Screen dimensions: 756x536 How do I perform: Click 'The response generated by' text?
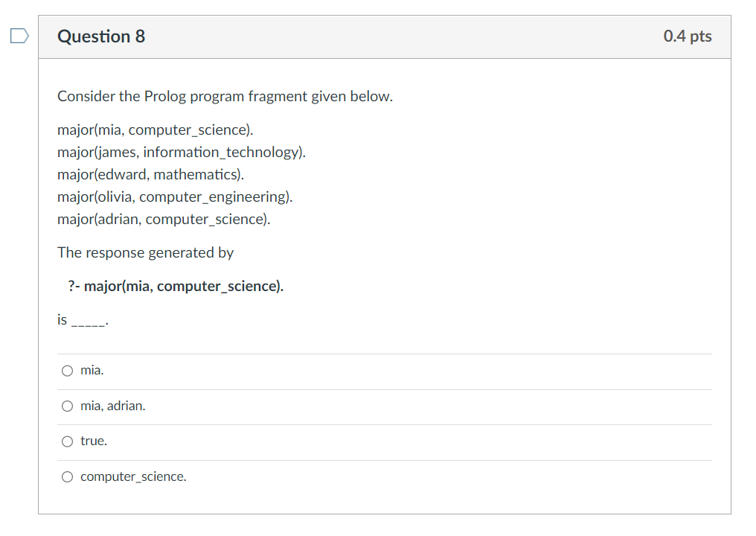click(145, 253)
